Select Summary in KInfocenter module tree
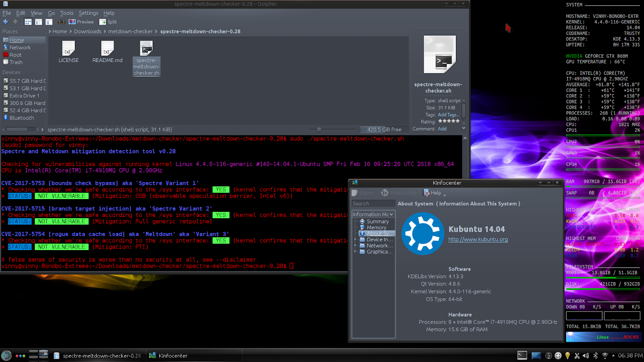This screenshot has width=644, height=362. click(x=377, y=221)
